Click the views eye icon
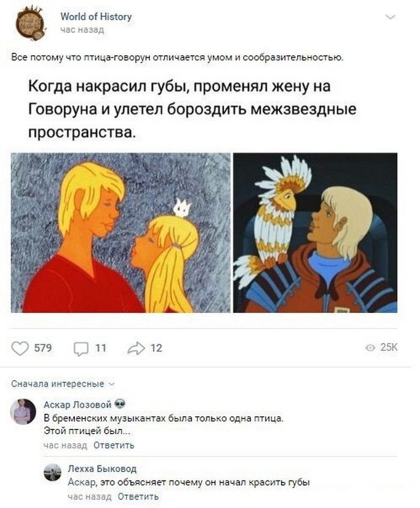The width and height of the screenshot is (420, 508). [370, 348]
